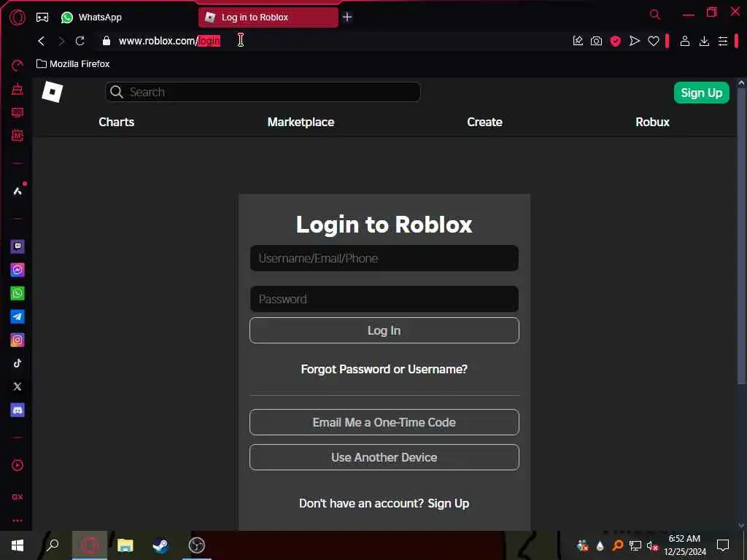Image resolution: width=747 pixels, height=560 pixels.
Task: Click the Username/Email/Phone field
Action: pyautogui.click(x=384, y=258)
